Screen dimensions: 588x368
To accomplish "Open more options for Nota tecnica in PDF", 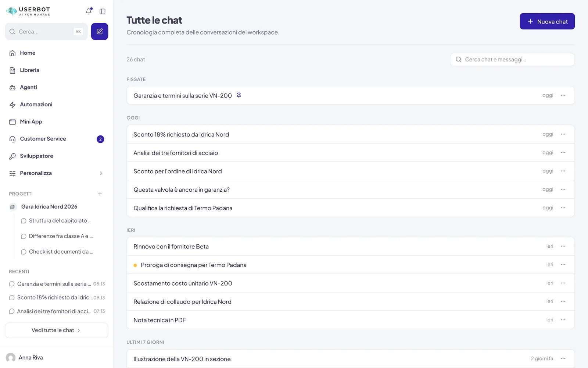I will (x=563, y=320).
